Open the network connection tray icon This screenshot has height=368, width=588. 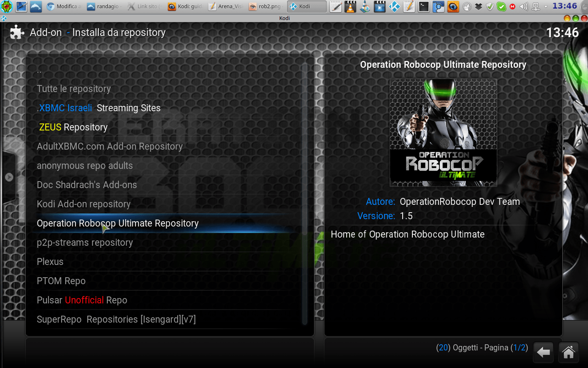(x=536, y=7)
